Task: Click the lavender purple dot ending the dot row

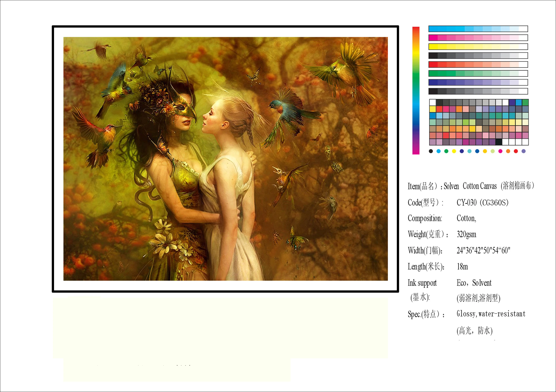Action: [x=523, y=151]
